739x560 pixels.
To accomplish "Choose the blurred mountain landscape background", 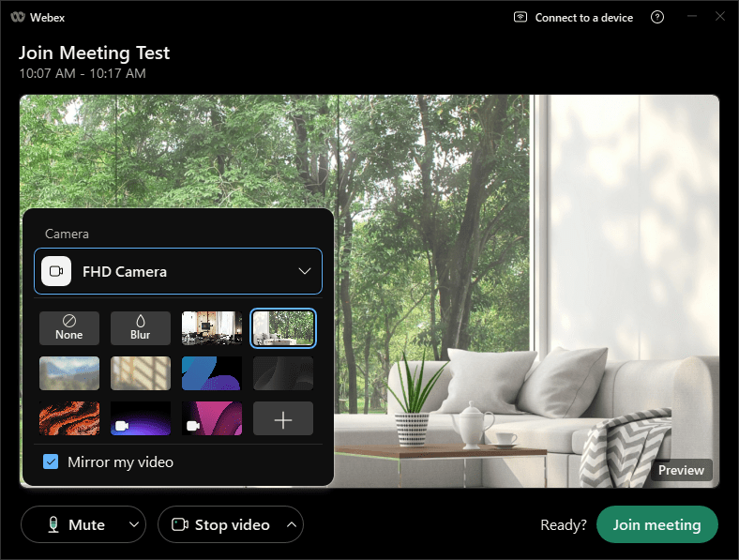I will [69, 373].
